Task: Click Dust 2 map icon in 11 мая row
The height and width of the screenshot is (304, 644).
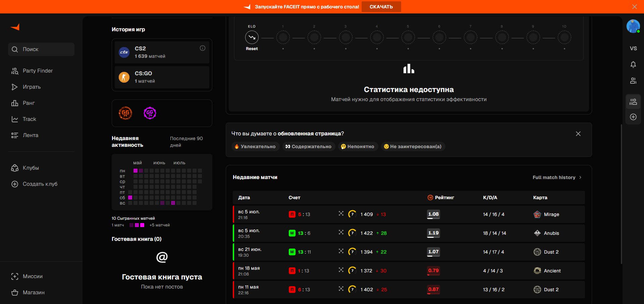Action: point(537,290)
